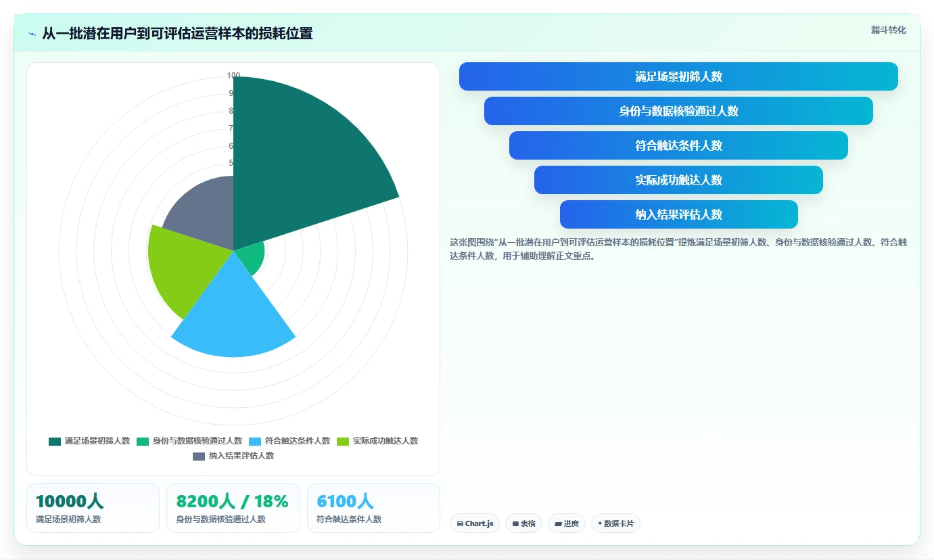The height and width of the screenshot is (560, 934).
Task: Click the 漏斗转化 label in header
Action: point(888,30)
